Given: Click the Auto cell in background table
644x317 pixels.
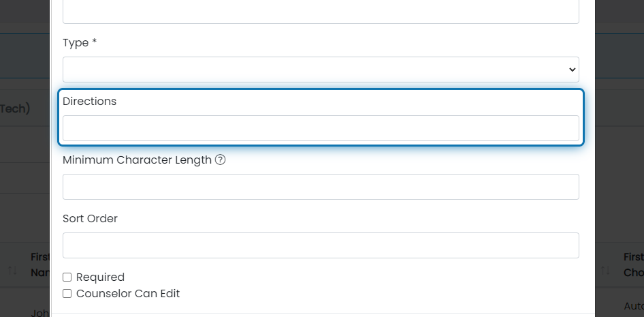Looking at the screenshot, I should pyautogui.click(x=634, y=306).
